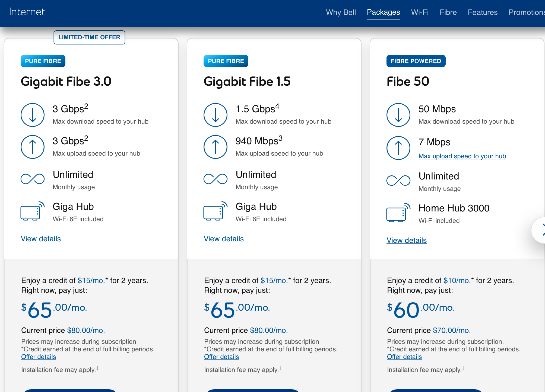Click the Fibe 50 upload arrow icon
Screen dimensions: 545x392
tap(398, 148)
